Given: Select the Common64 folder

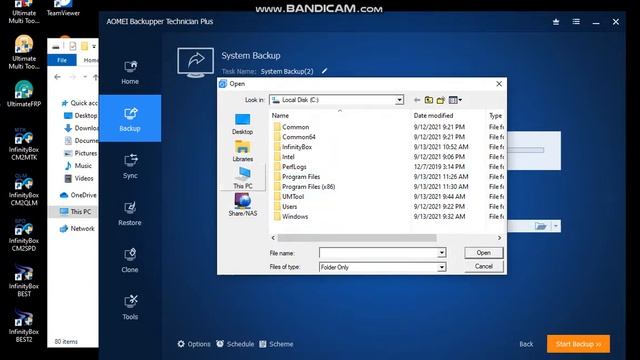Looking at the screenshot, I should click(x=298, y=137).
